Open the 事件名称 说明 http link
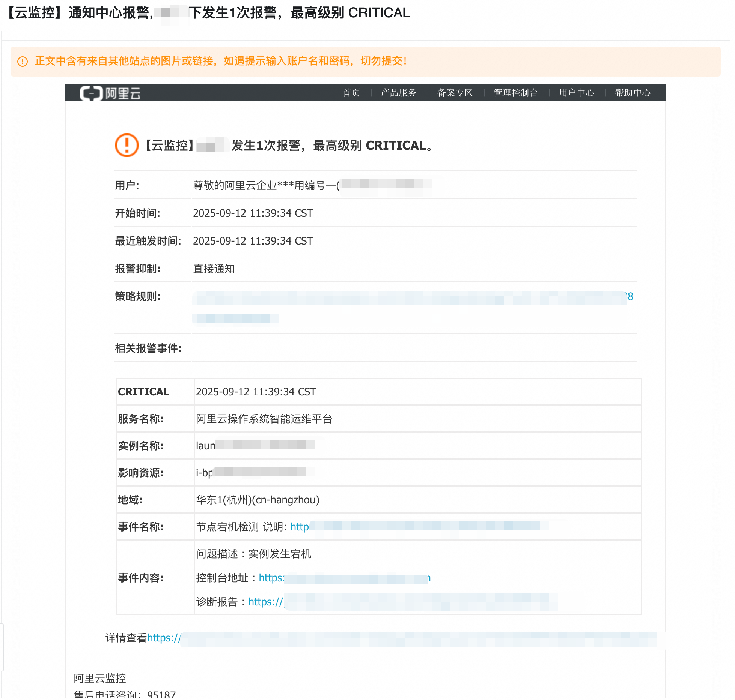The height and width of the screenshot is (700, 735). 419,527
